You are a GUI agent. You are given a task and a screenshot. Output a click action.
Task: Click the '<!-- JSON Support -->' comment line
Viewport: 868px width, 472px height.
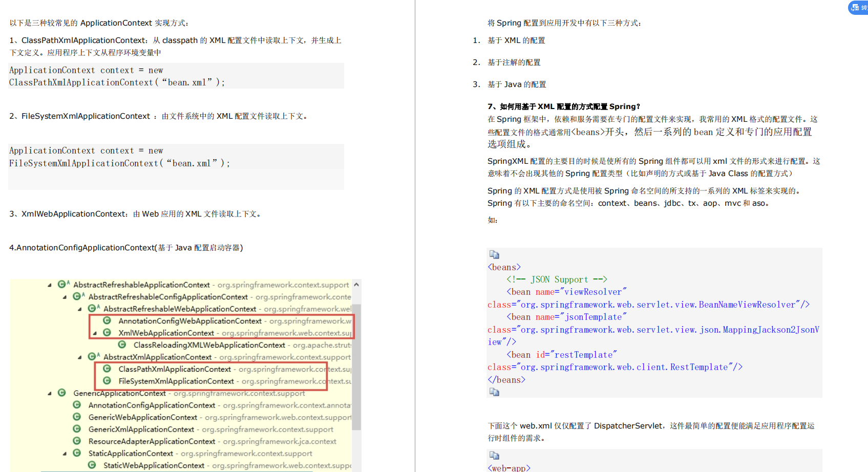[557, 280]
